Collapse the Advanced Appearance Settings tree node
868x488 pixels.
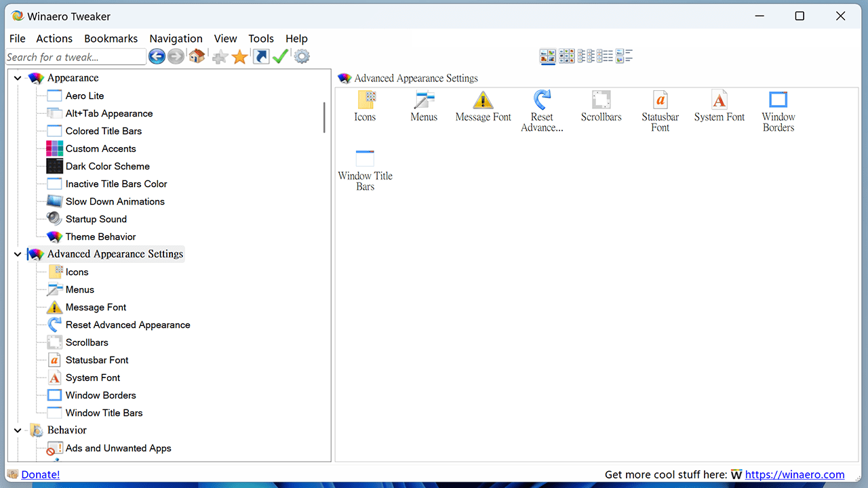[18, 254]
